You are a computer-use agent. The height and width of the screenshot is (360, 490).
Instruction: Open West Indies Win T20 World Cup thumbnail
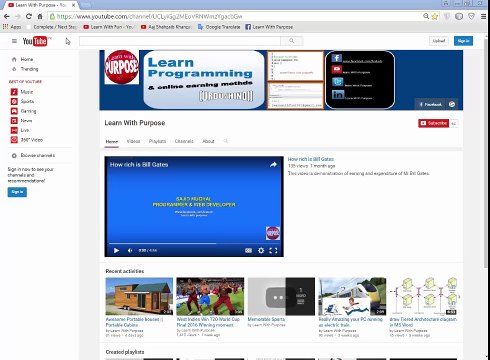click(x=210, y=296)
